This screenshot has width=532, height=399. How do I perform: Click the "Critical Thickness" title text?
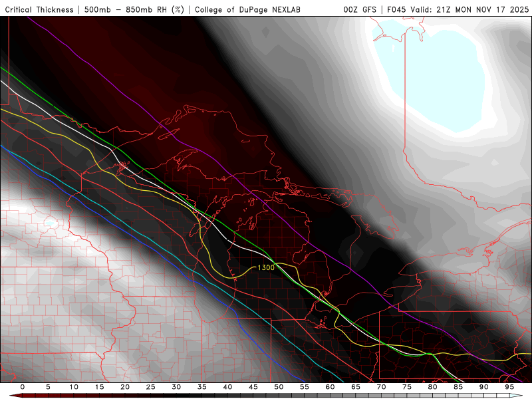point(39,10)
